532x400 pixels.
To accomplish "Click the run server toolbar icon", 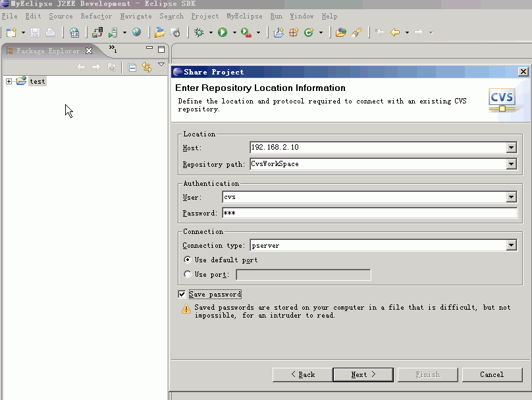I will [x=113, y=32].
